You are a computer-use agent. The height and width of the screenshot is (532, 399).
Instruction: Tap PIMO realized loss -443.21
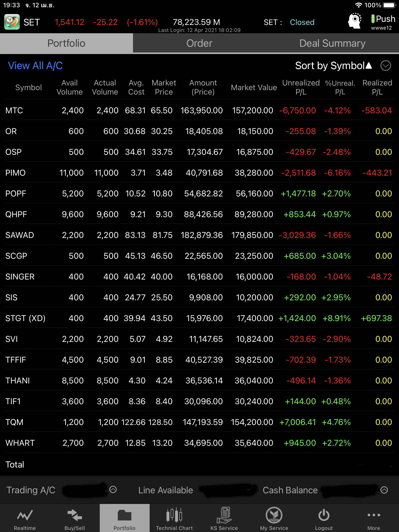pyautogui.click(x=377, y=173)
